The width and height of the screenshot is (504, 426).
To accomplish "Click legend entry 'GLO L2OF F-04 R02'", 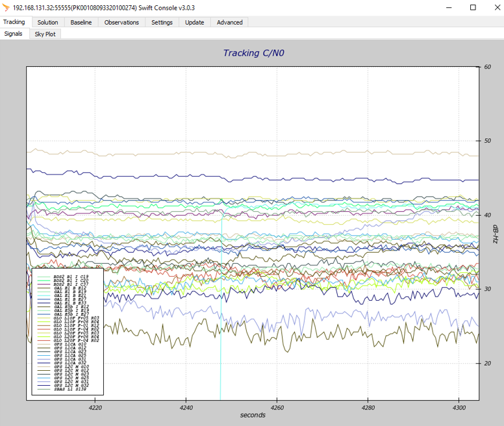I will tap(68, 340).
